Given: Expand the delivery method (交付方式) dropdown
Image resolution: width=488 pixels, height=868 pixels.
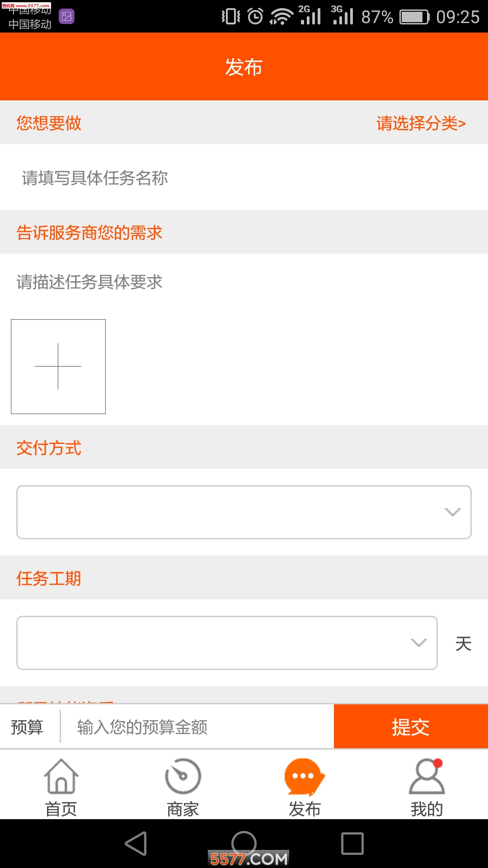Looking at the screenshot, I should point(244,512).
